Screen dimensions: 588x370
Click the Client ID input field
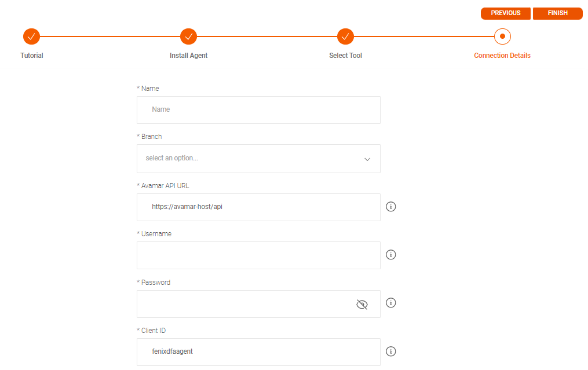(258, 352)
